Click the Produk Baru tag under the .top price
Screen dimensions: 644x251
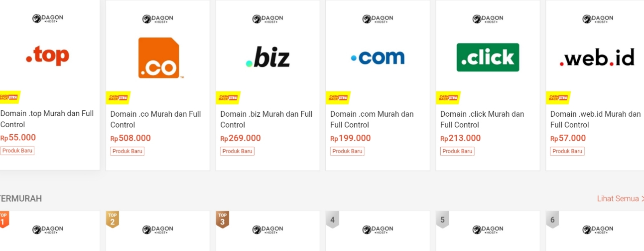pos(17,151)
